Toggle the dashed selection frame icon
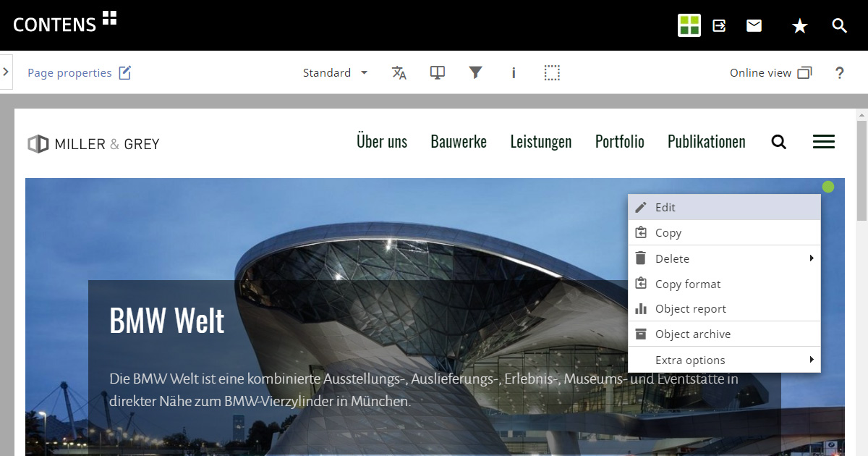 tap(552, 72)
